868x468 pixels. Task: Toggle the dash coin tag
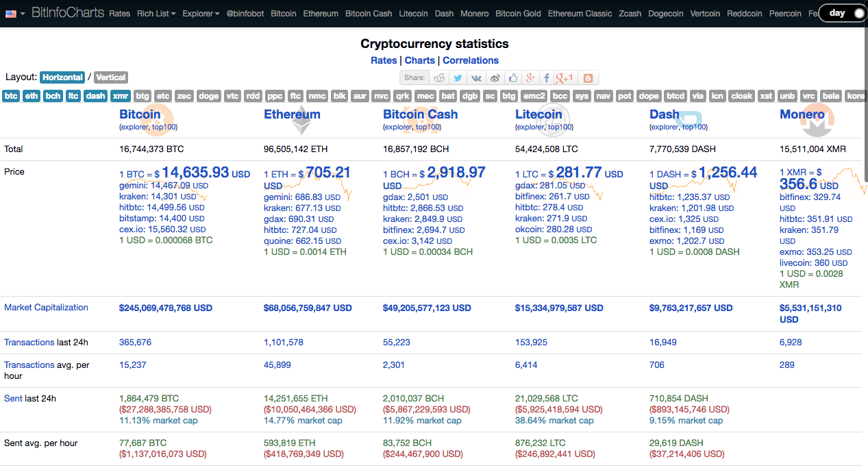pos(96,96)
